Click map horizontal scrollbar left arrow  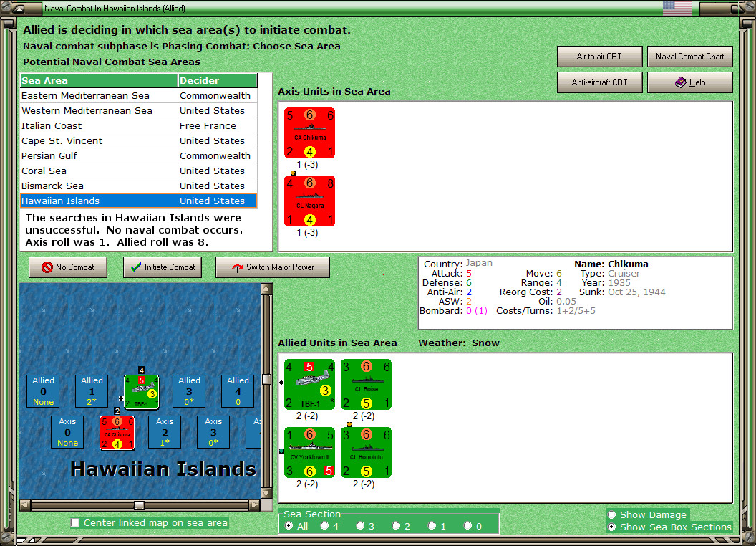(25, 505)
